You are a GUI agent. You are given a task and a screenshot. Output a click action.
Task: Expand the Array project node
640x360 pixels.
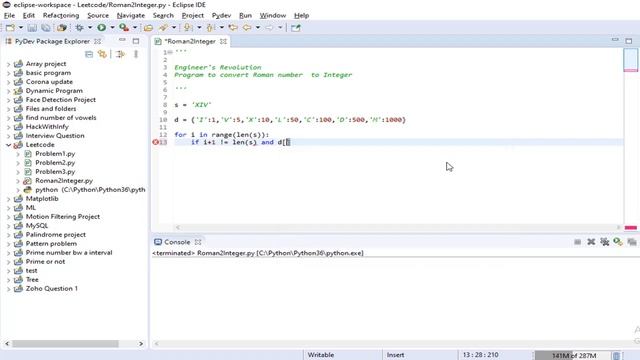9,64
